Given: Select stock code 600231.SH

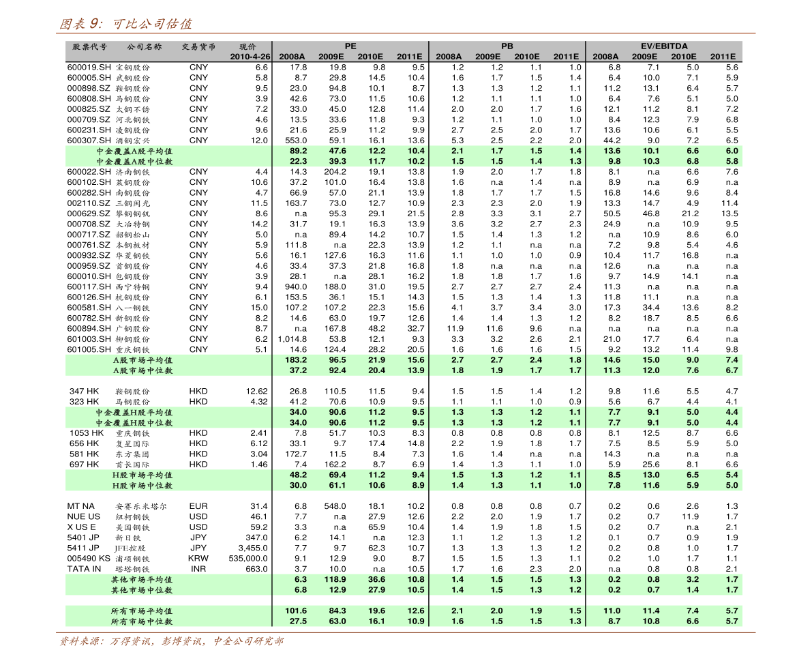Looking at the screenshot, I should tap(89, 130).
